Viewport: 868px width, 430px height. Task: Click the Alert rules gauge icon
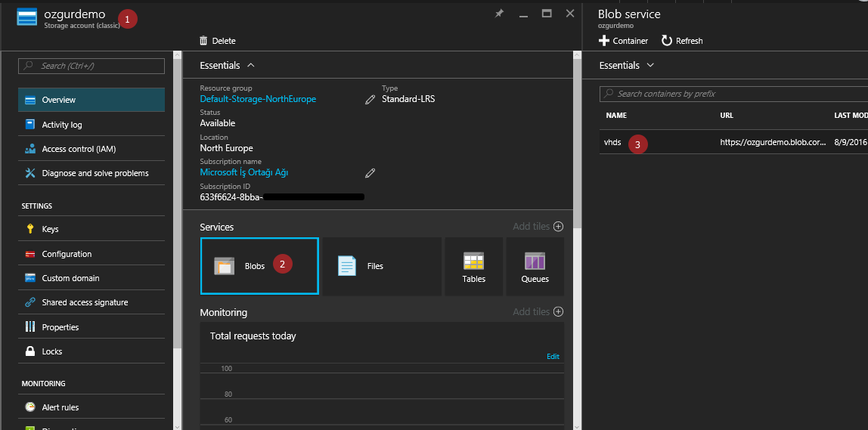pyautogui.click(x=30, y=407)
